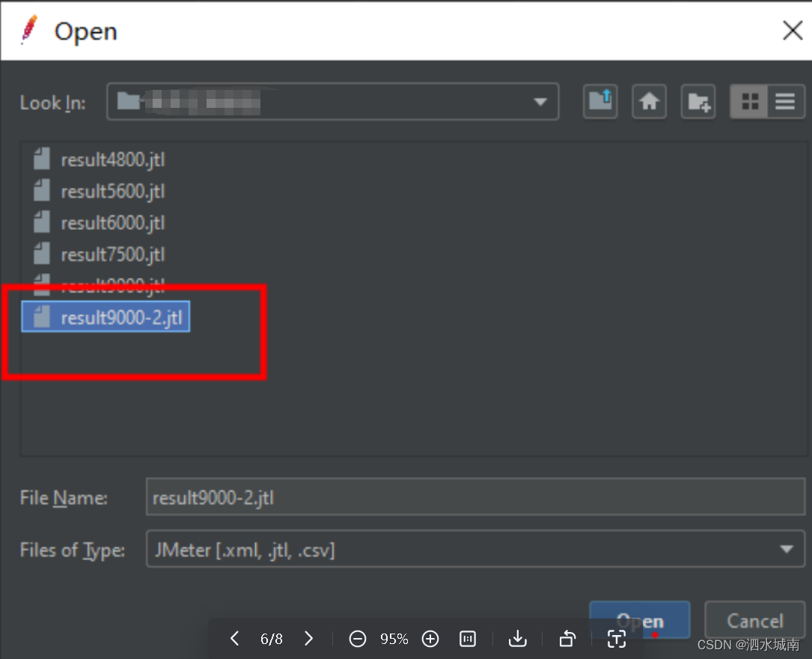
Task: Open the next image with the right chevron
Action: [308, 639]
